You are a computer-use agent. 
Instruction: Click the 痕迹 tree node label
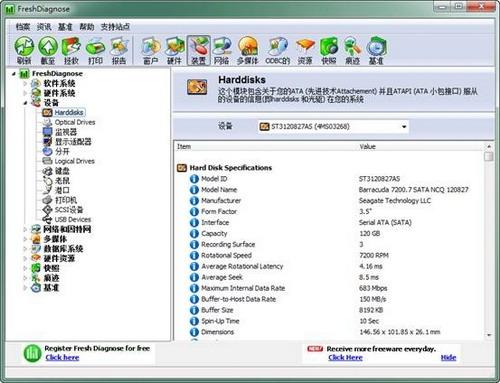(x=51, y=278)
